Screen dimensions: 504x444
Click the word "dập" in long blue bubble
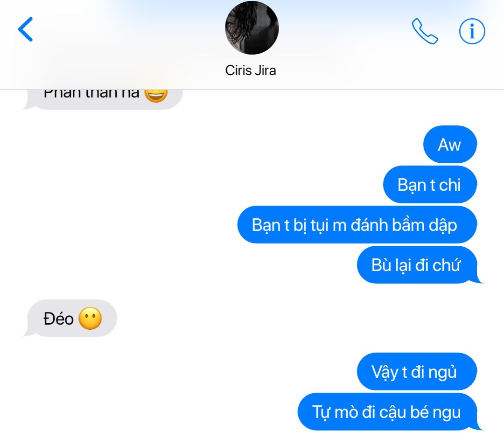click(443, 226)
